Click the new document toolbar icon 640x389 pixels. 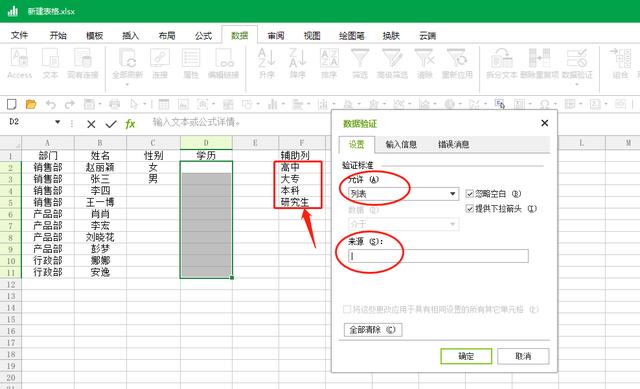click(12, 104)
